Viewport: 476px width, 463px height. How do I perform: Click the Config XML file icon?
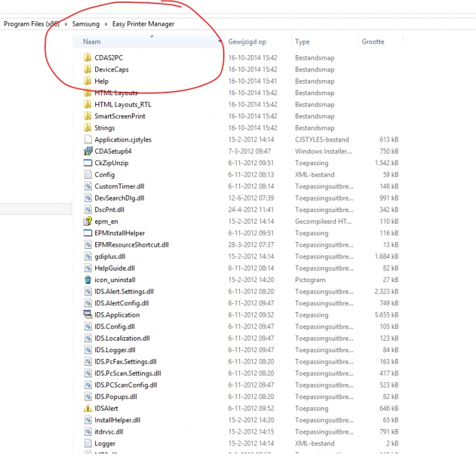88,174
